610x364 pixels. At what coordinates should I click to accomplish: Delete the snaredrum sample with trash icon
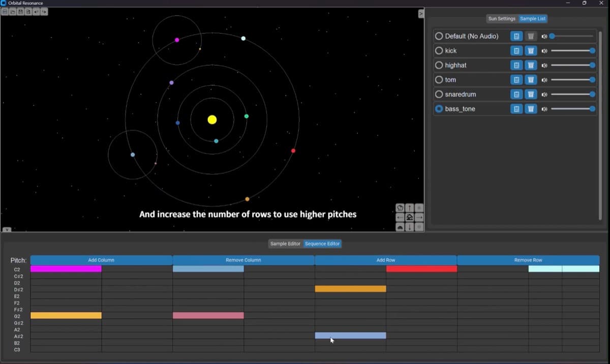click(x=531, y=95)
